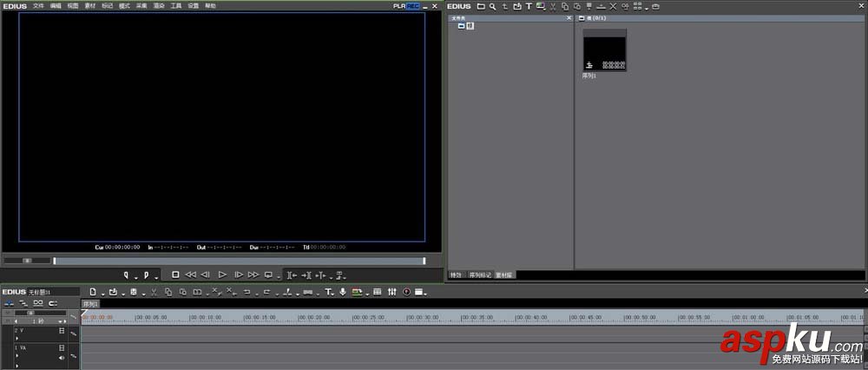Click the Ripple Delete icon on timeline

[231, 291]
